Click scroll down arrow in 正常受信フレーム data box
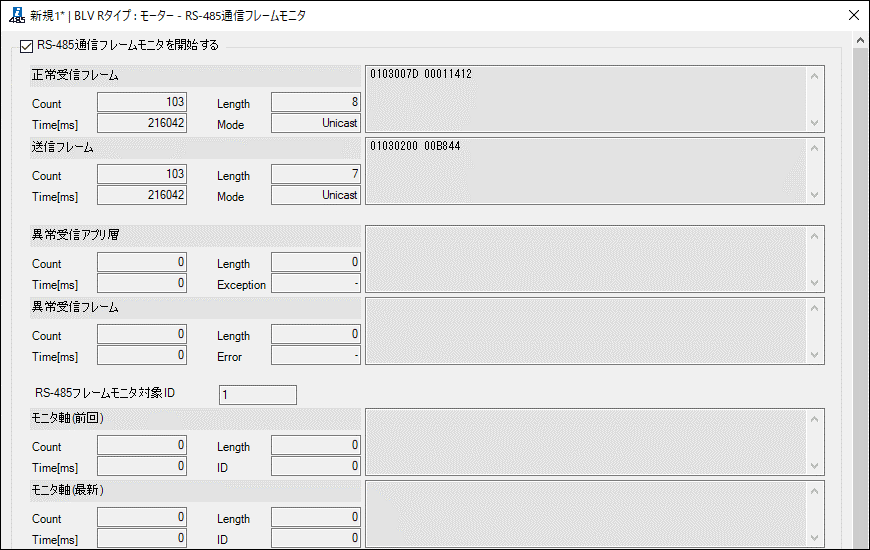 (x=814, y=123)
